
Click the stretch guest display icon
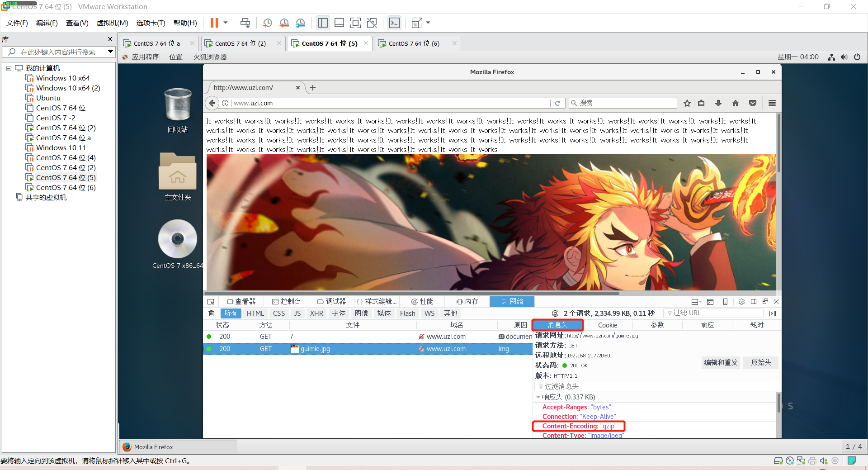(x=417, y=23)
